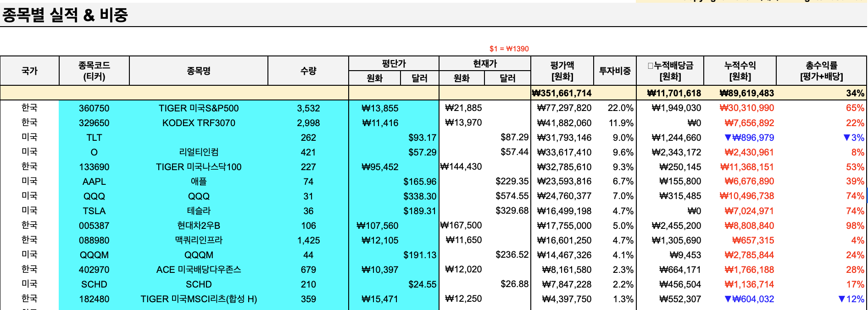Image resolution: width=868 pixels, height=310 pixels.
Task: Select current price ₩21,885
Action: pyautogui.click(x=463, y=108)
